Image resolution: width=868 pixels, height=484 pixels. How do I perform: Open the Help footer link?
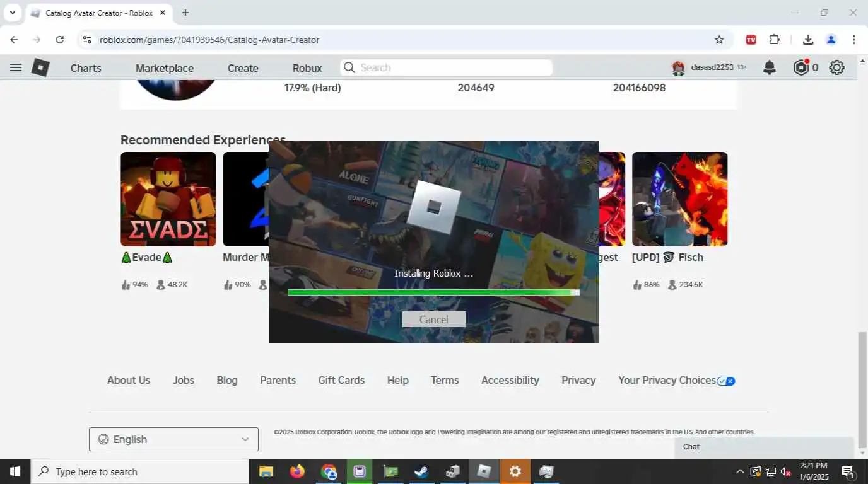coord(398,380)
